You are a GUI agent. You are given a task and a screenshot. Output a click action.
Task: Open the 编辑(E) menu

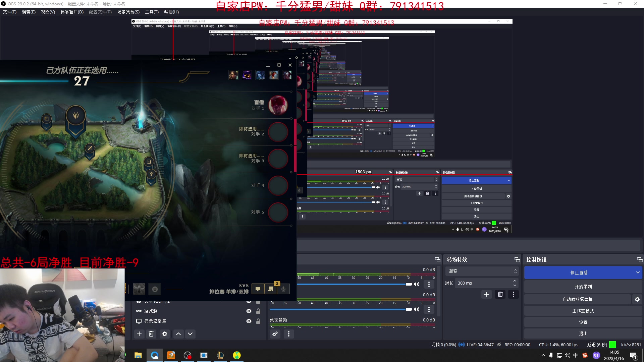click(29, 12)
